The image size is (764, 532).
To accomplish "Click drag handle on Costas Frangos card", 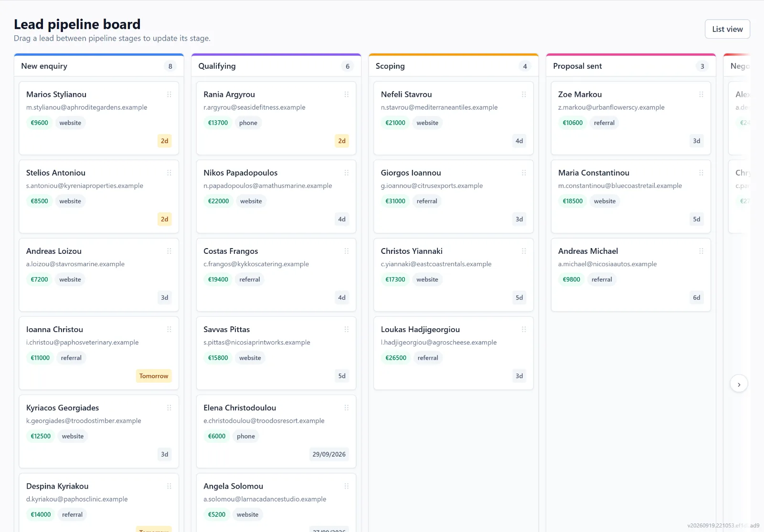I will point(347,251).
